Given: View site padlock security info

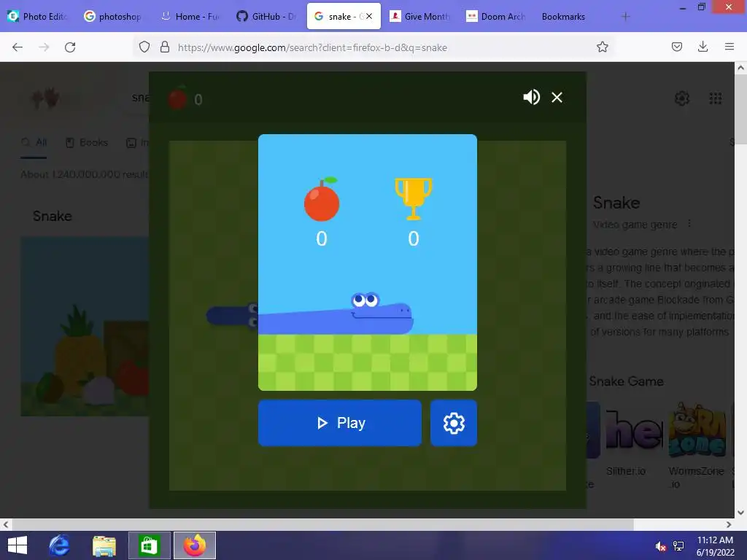Looking at the screenshot, I should click(165, 47).
